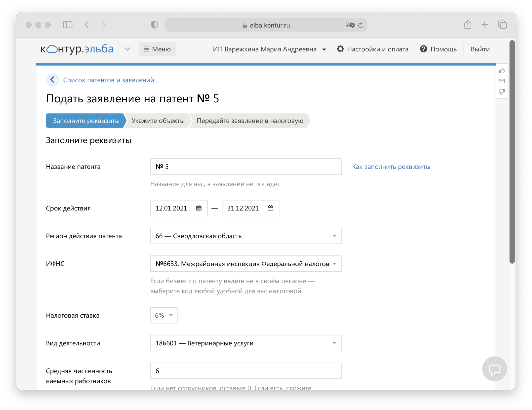The height and width of the screenshot is (410, 532).
Task: Open the Как заполнить реквизиты help link
Action: tap(391, 167)
